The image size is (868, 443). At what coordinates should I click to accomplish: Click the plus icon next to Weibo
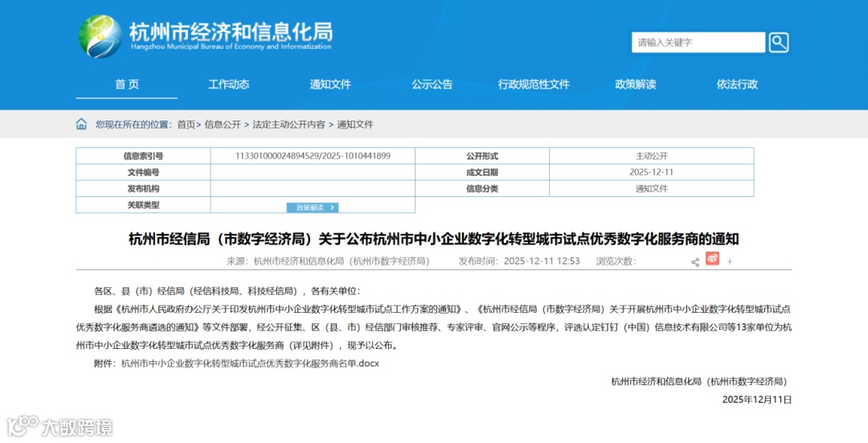730,262
